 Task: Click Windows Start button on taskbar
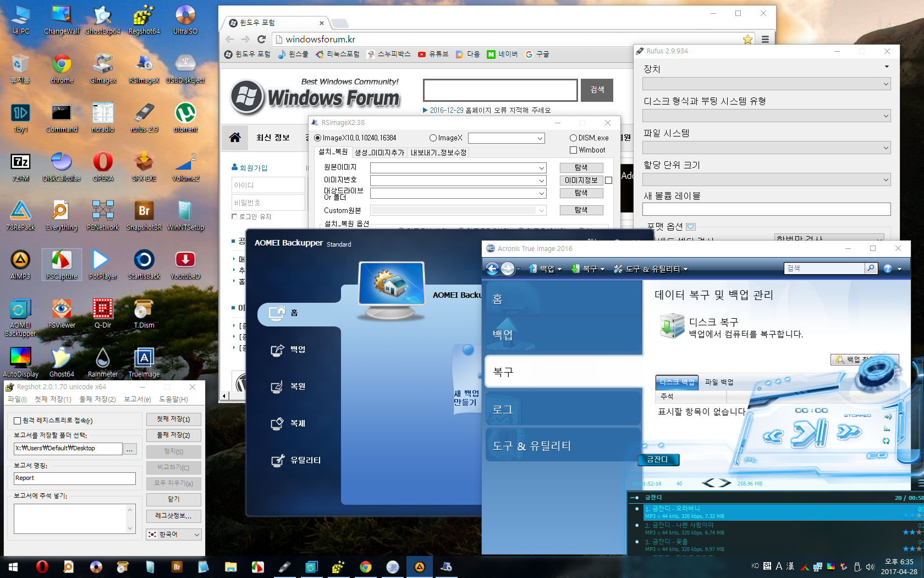(x=13, y=566)
